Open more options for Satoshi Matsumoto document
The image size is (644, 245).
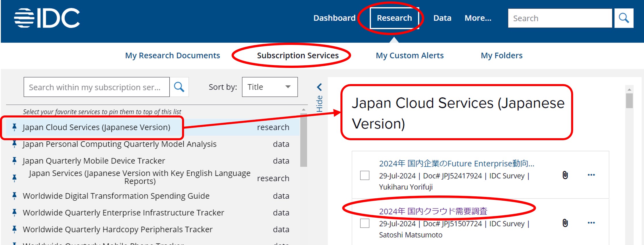591,223
